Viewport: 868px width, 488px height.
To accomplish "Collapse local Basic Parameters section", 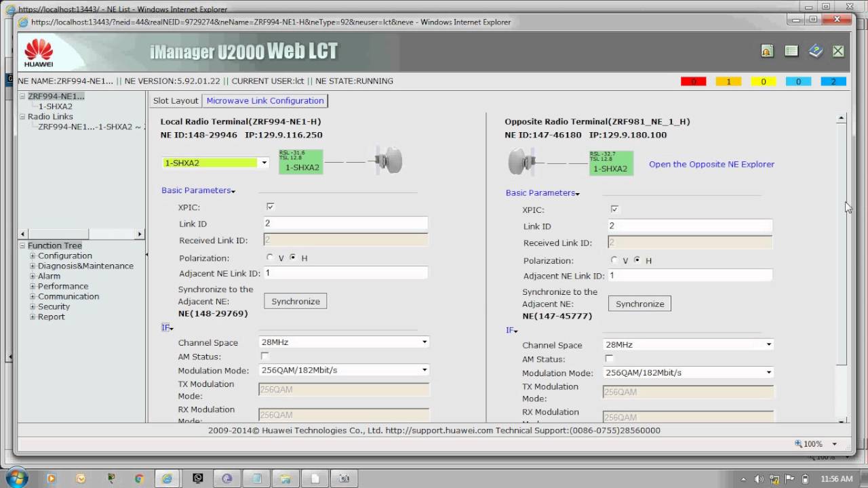I will tap(198, 190).
